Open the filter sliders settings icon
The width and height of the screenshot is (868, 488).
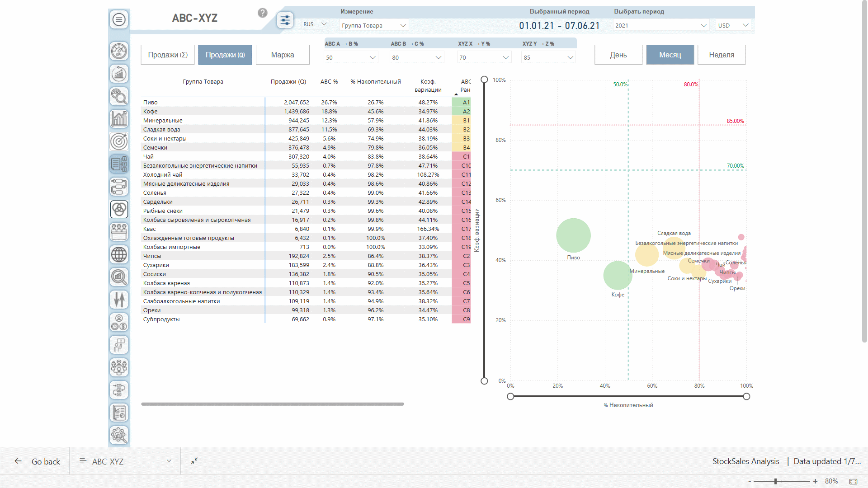pos(285,20)
